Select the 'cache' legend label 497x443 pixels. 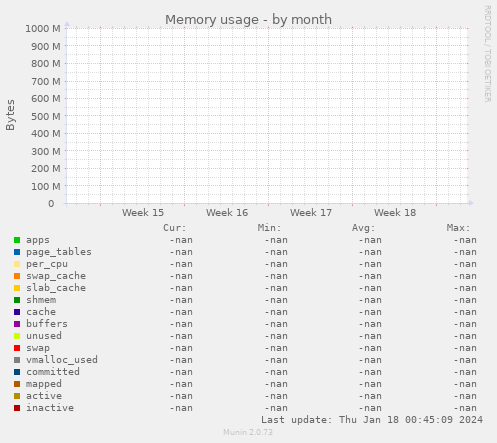[41, 312]
